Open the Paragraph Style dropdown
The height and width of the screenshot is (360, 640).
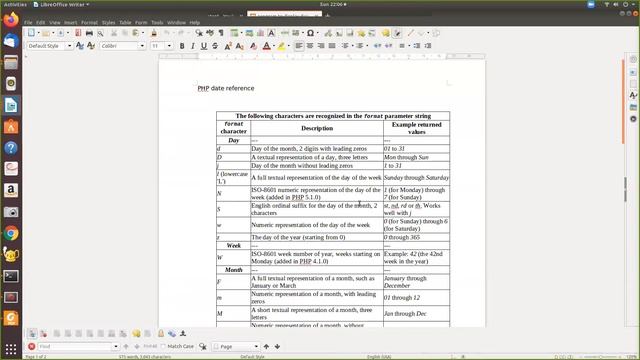tap(69, 46)
